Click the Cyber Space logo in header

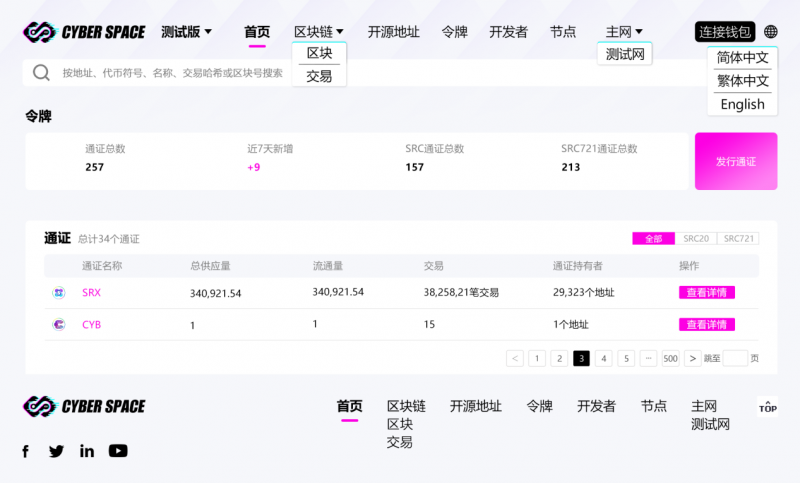pos(84,32)
